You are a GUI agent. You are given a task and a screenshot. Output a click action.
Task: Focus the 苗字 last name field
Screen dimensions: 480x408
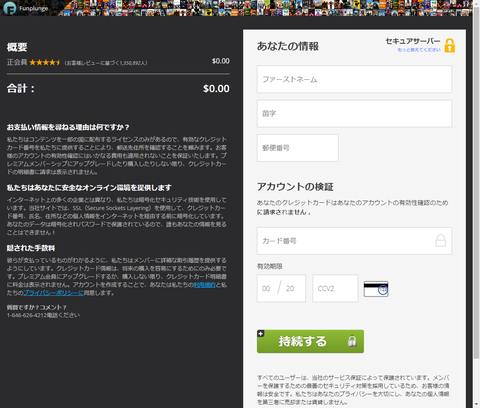pos(354,113)
